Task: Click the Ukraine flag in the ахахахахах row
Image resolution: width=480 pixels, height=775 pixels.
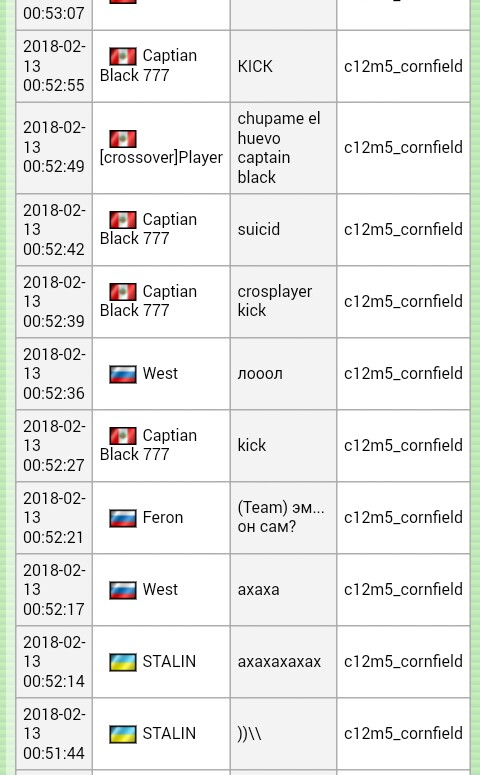Action: point(123,662)
